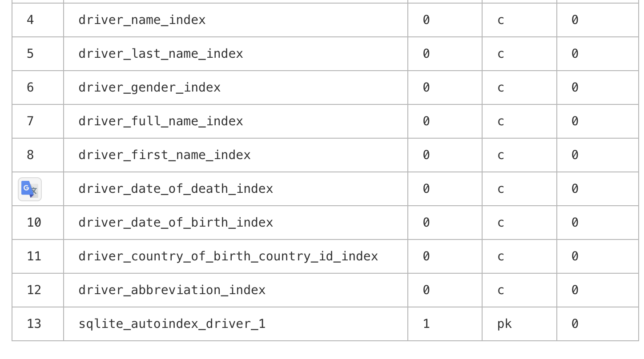Select row number 7 cell
Image resolution: width=644 pixels, height=359 pixels.
coord(30,121)
